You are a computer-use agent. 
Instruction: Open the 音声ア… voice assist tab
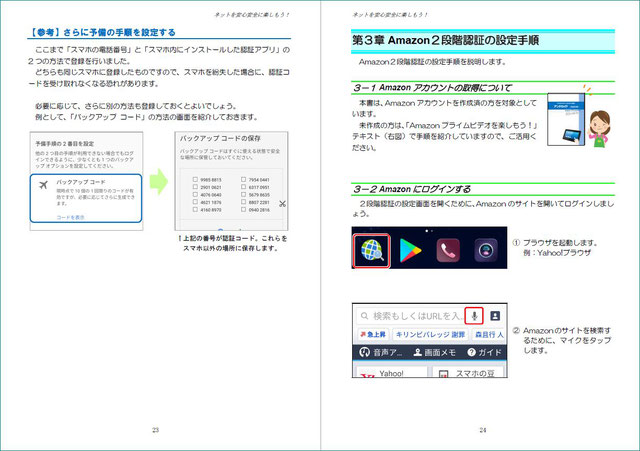[x=381, y=352]
